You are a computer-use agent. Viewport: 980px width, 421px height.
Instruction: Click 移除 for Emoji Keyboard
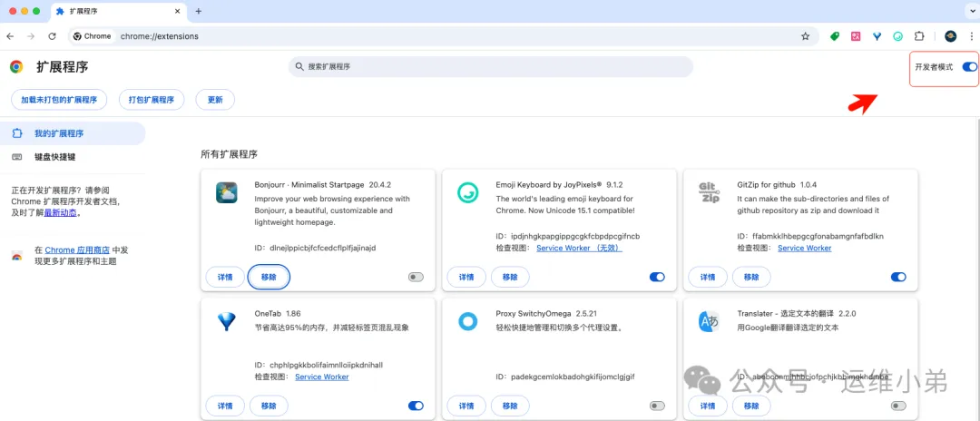pyautogui.click(x=510, y=278)
